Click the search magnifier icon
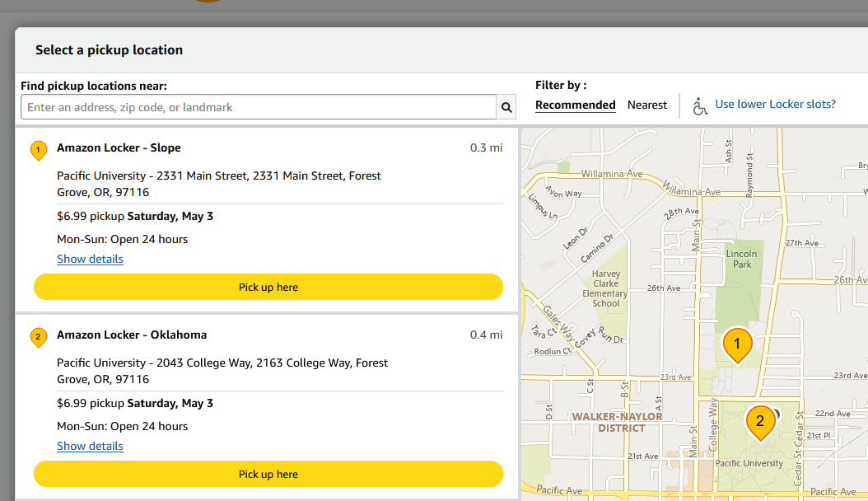Screen dimensions: 868x501 (x=507, y=107)
